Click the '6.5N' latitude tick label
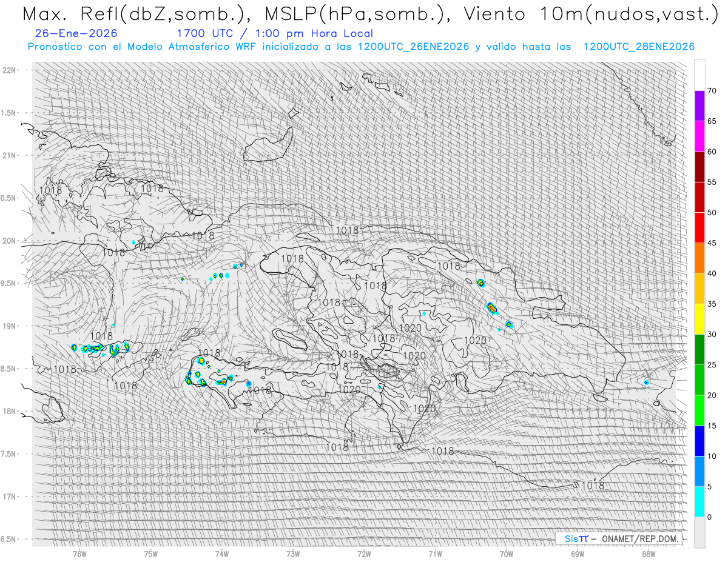The width and height of the screenshot is (728, 562). 8,539
